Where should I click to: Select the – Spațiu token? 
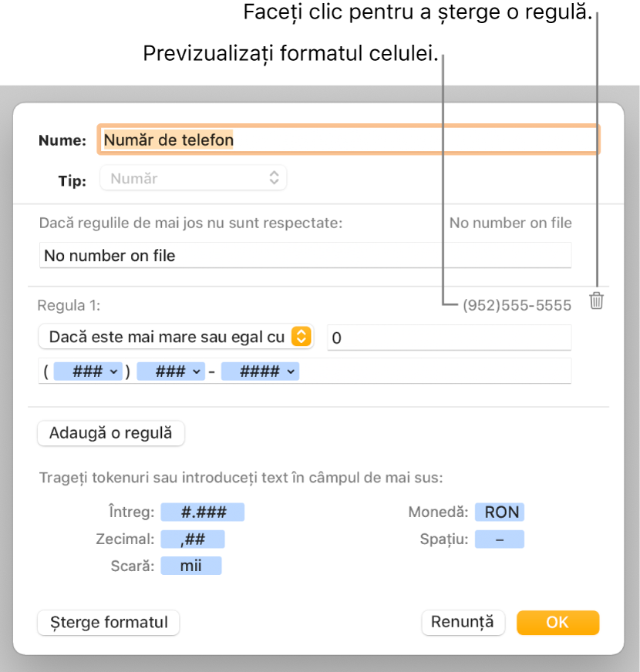click(499, 539)
